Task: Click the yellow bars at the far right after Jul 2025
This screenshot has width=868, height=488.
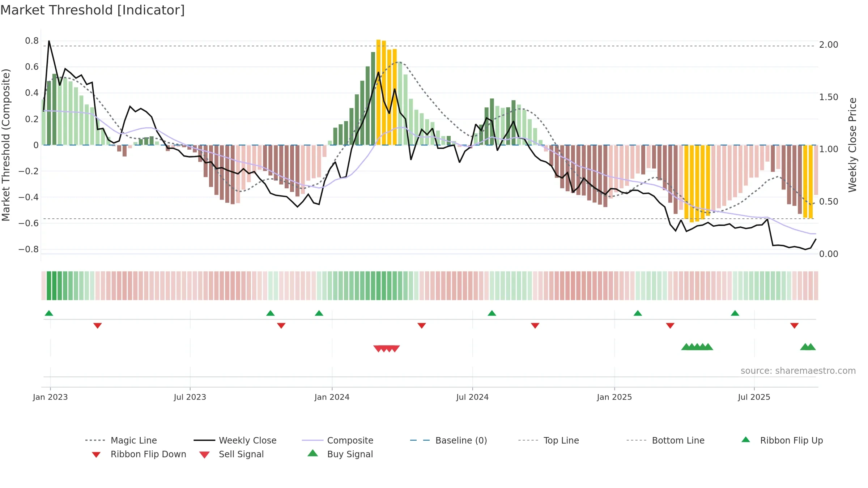Action: (x=808, y=181)
